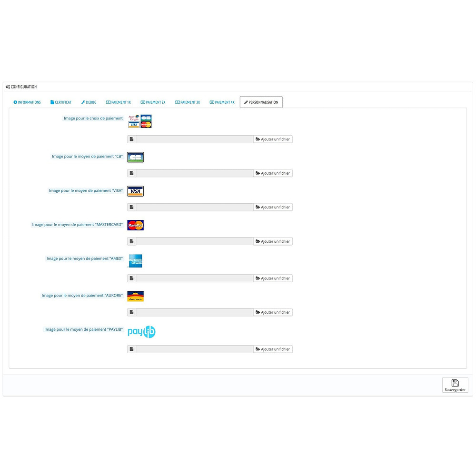Viewport: 476px width, 476px height.
Task: Go to the Paiement 3X tab
Action: 188,102
